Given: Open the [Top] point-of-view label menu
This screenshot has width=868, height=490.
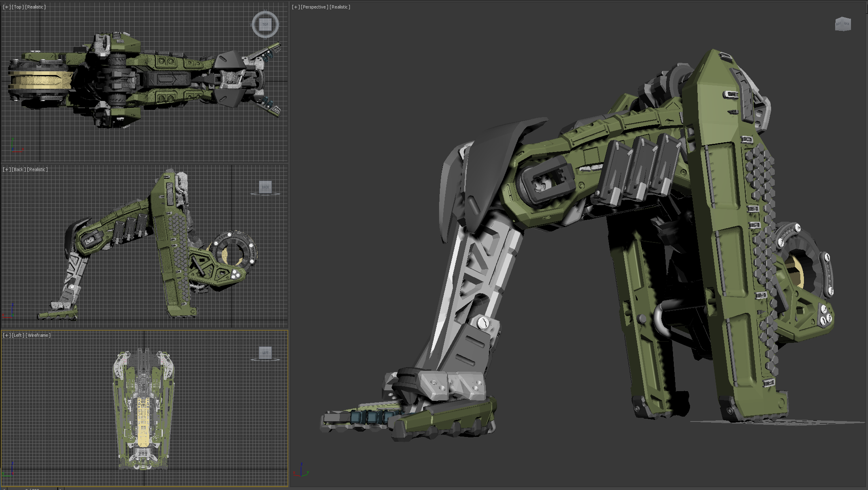Looking at the screenshot, I should pos(18,7).
